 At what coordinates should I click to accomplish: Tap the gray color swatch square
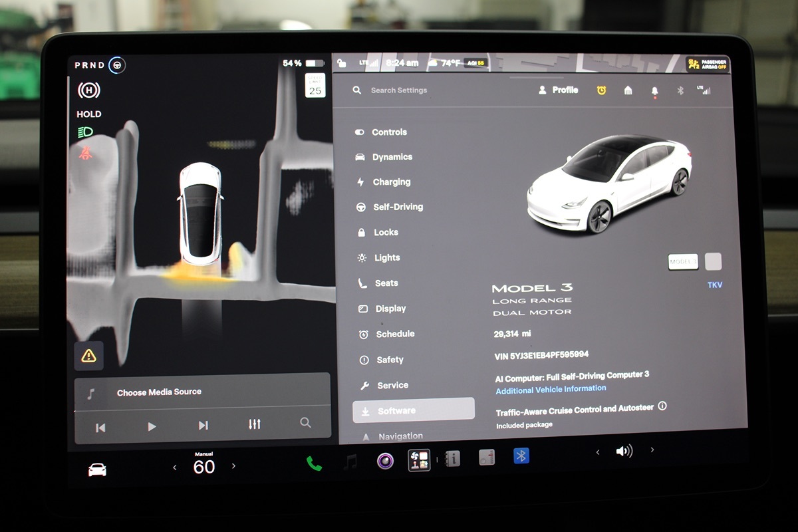click(713, 261)
